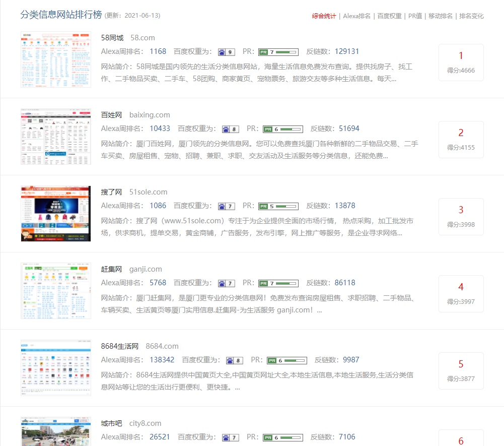Click the Baidu weight 7 badge for 搜了网

(x=227, y=206)
